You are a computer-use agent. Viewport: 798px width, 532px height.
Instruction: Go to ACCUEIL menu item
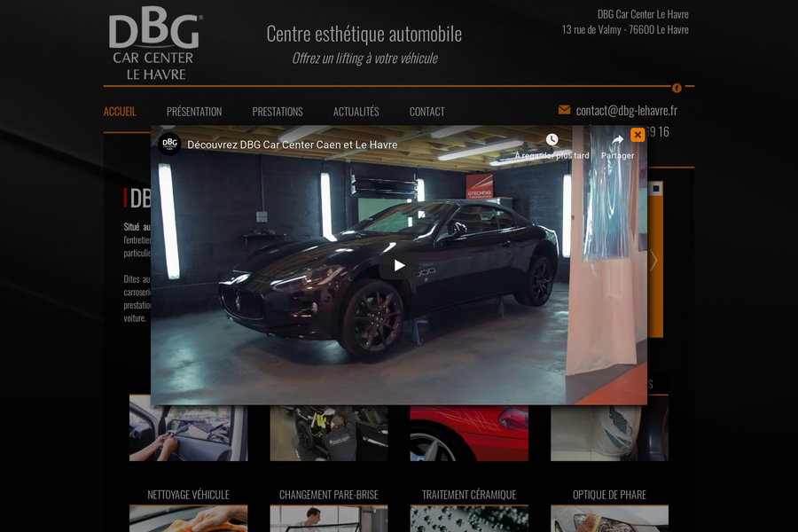[x=120, y=112]
